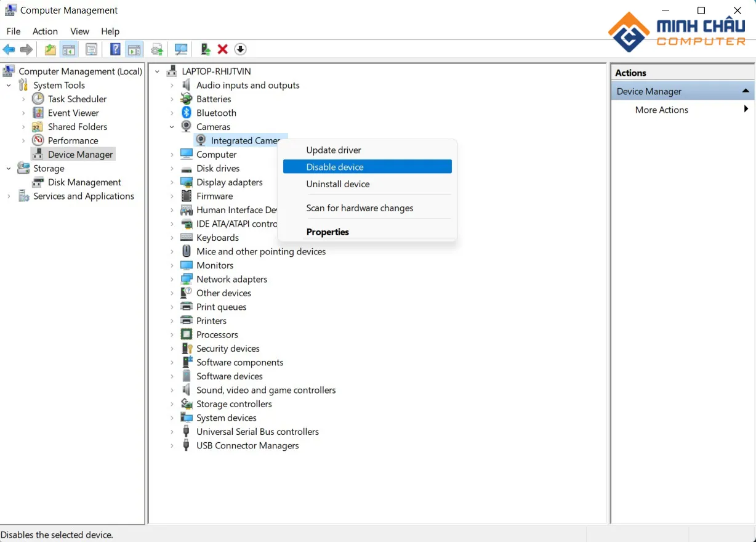Open the Action menu
The image size is (756, 542).
45,31
